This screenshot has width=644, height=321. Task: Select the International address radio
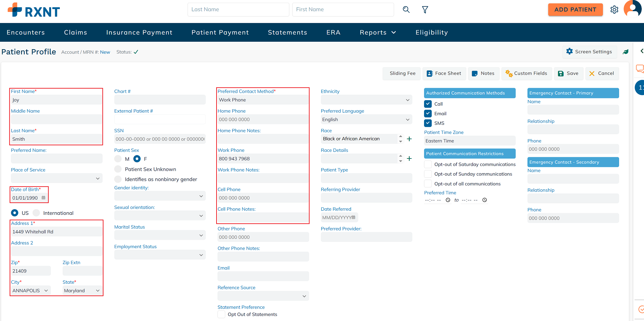36,213
